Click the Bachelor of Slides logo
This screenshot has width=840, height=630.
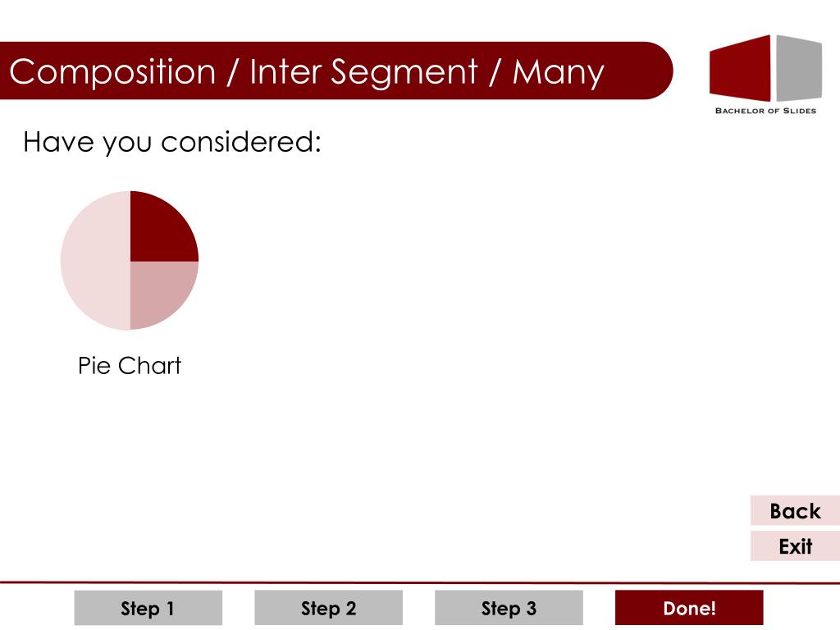click(x=765, y=75)
